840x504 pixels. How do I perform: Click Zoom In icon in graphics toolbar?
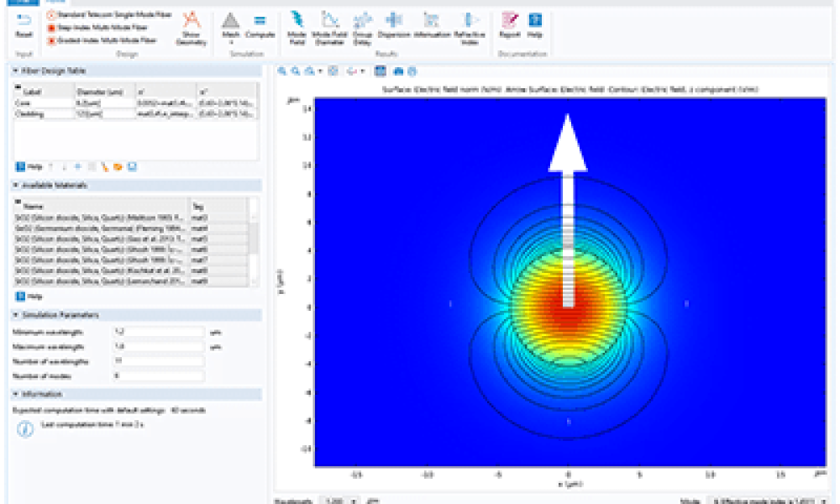pyautogui.click(x=282, y=71)
